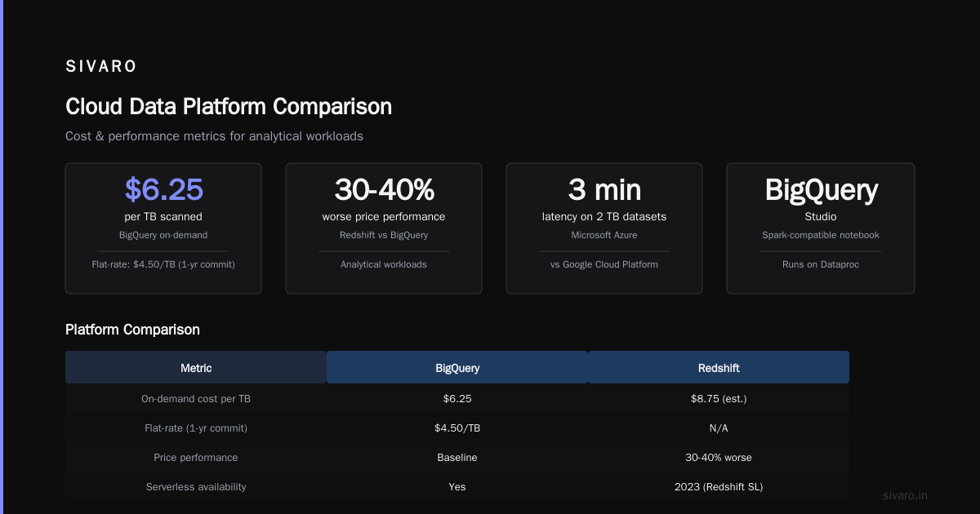Click 'Redshift vs BigQuery' caption

point(384,235)
